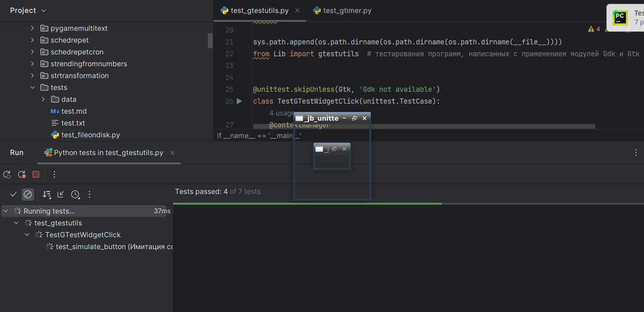Collapse the tests folder

pos(33,87)
